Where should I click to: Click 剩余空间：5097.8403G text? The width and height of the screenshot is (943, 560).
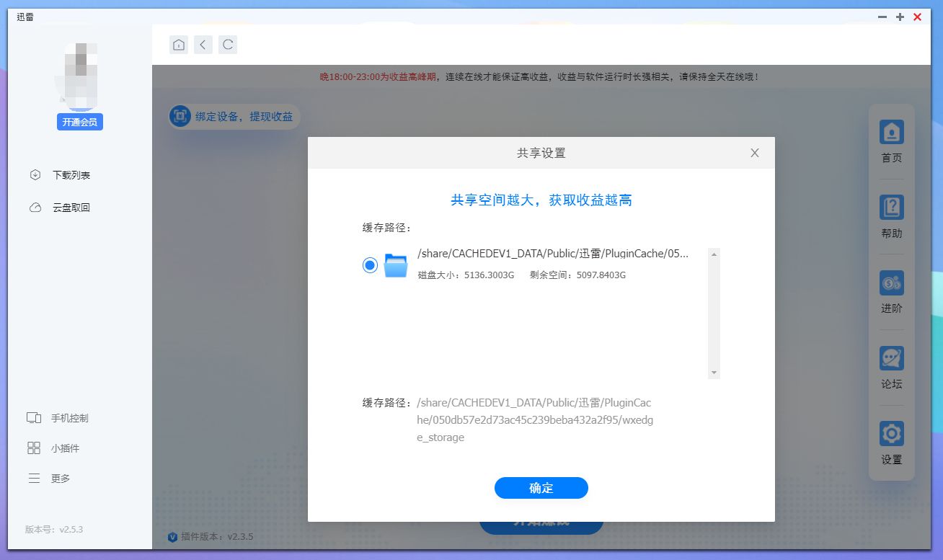(x=577, y=275)
